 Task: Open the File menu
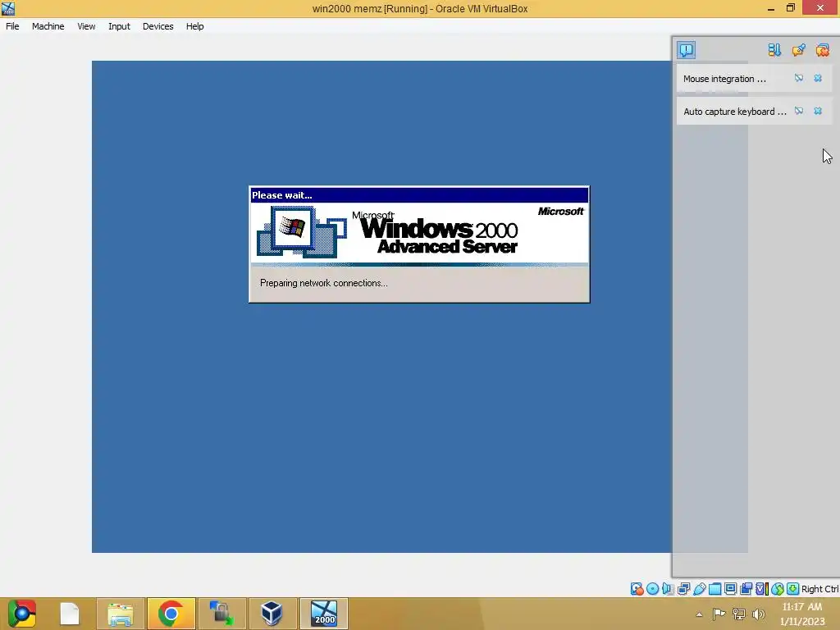pyautogui.click(x=12, y=26)
